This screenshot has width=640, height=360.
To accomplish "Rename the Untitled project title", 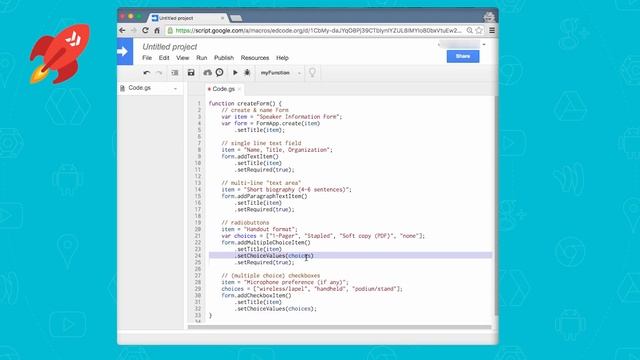I will (169, 47).
